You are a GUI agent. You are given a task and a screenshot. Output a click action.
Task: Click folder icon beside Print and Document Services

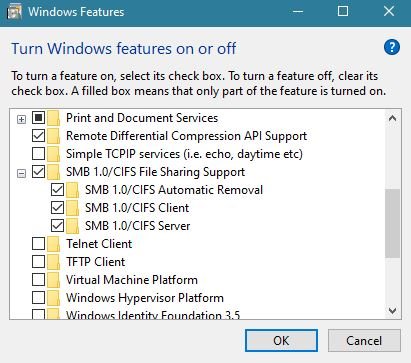tap(53, 118)
